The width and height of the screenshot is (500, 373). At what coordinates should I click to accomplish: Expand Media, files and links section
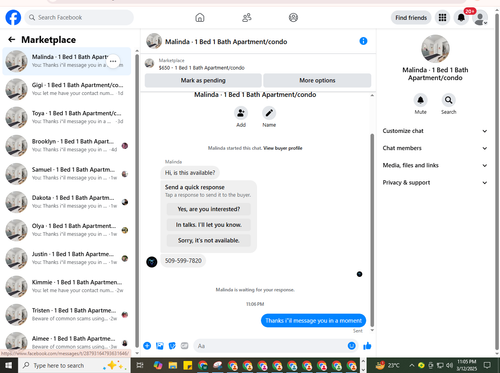435,165
